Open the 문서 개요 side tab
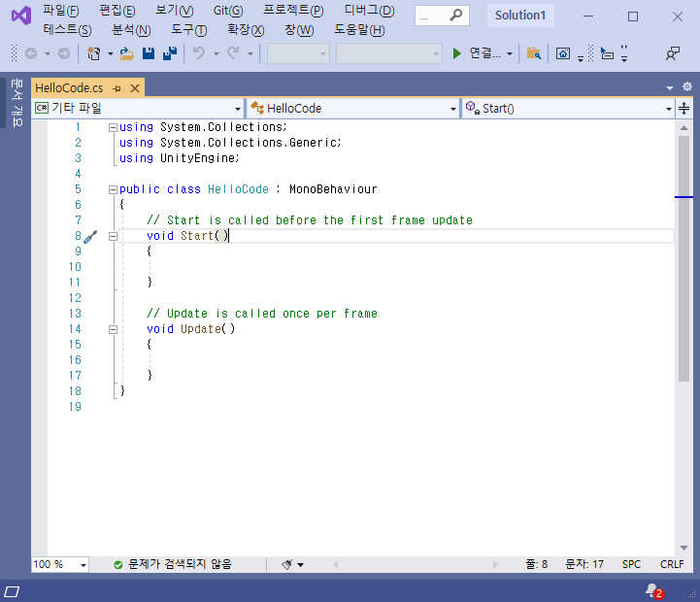This screenshot has width=700, height=602. point(17,103)
